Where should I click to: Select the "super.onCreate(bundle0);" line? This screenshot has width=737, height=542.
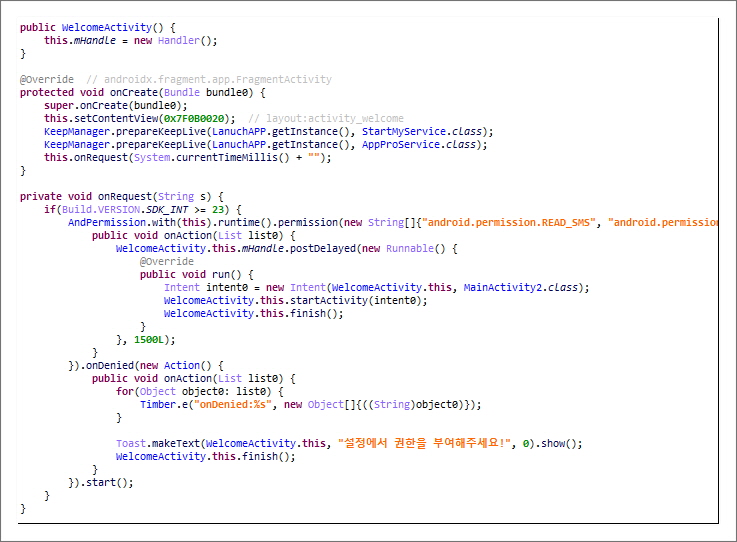116,105
